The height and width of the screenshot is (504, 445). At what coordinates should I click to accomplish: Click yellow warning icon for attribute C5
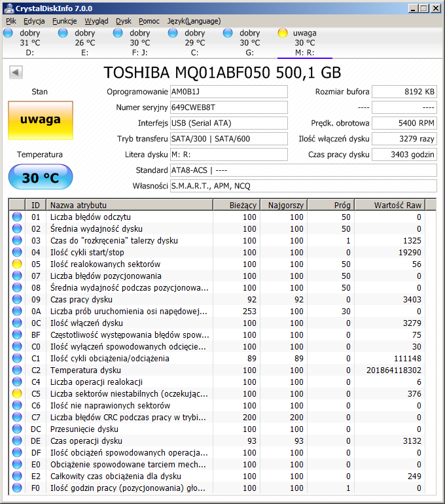coord(17,394)
